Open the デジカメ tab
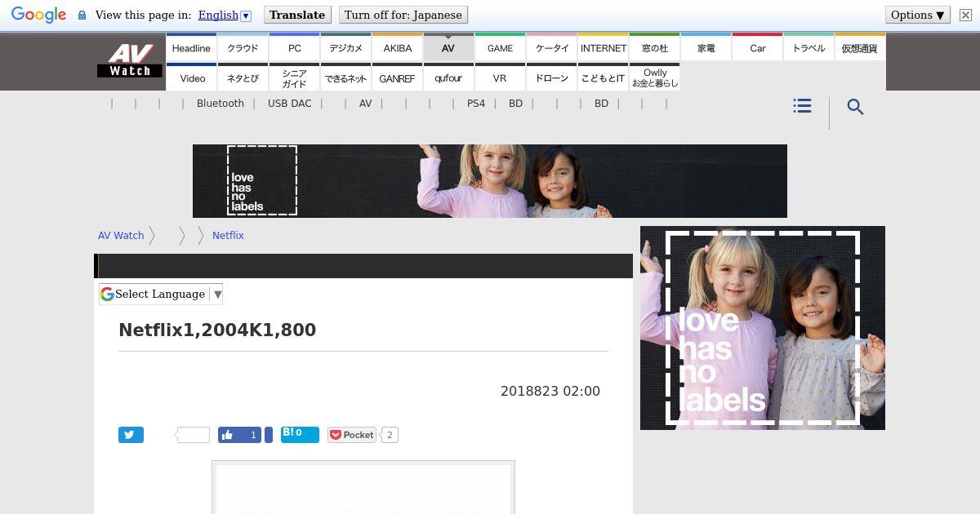The width and height of the screenshot is (980, 514). pos(345,47)
